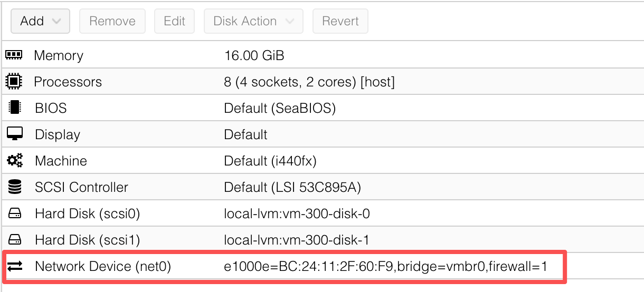Image resolution: width=644 pixels, height=292 pixels.
Task: Open the Add hardware dropdown
Action: coord(41,21)
